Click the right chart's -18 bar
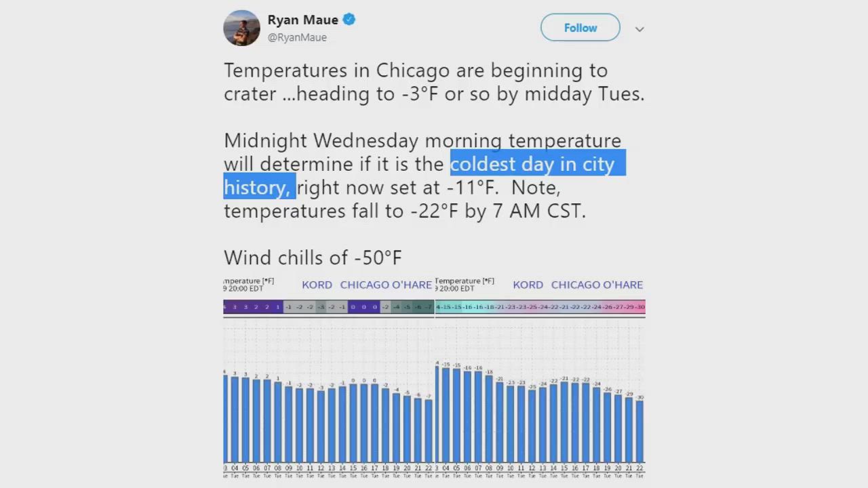Image resolution: width=868 pixels, height=488 pixels. click(x=490, y=419)
